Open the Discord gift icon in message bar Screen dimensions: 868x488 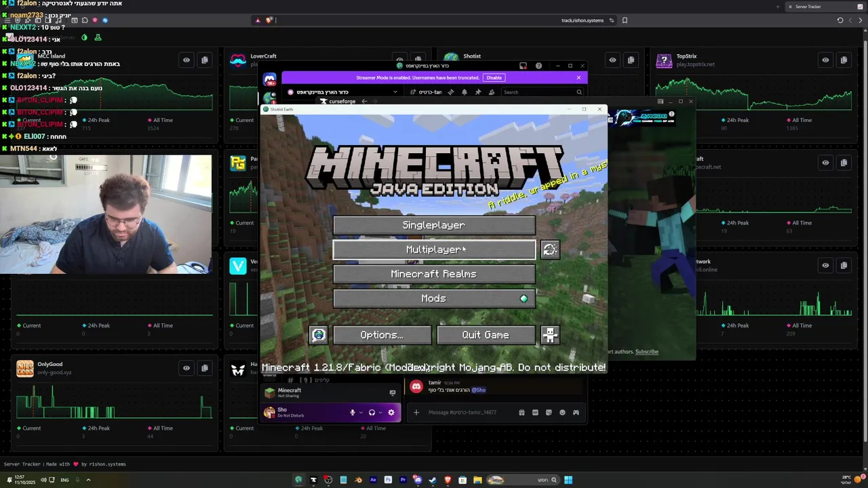click(521, 412)
